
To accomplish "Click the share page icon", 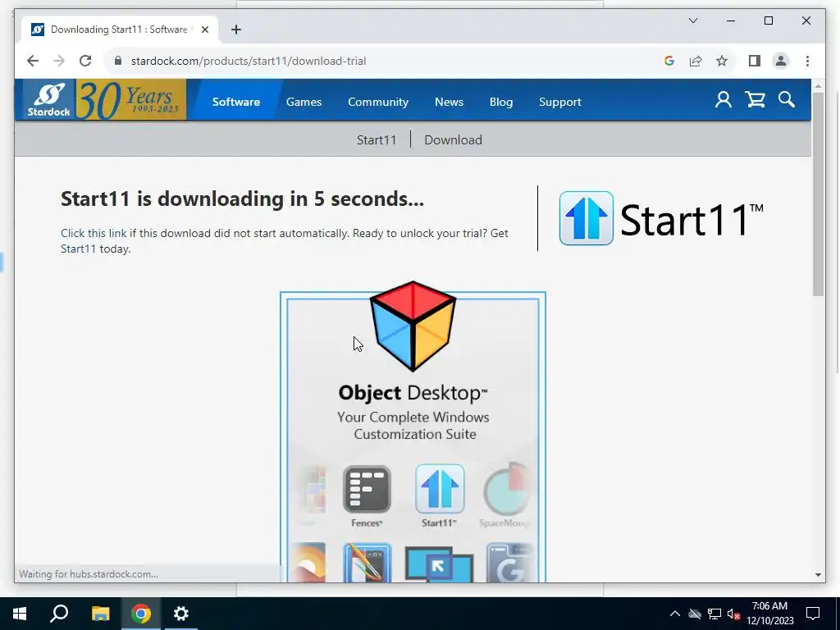I will point(696,61).
